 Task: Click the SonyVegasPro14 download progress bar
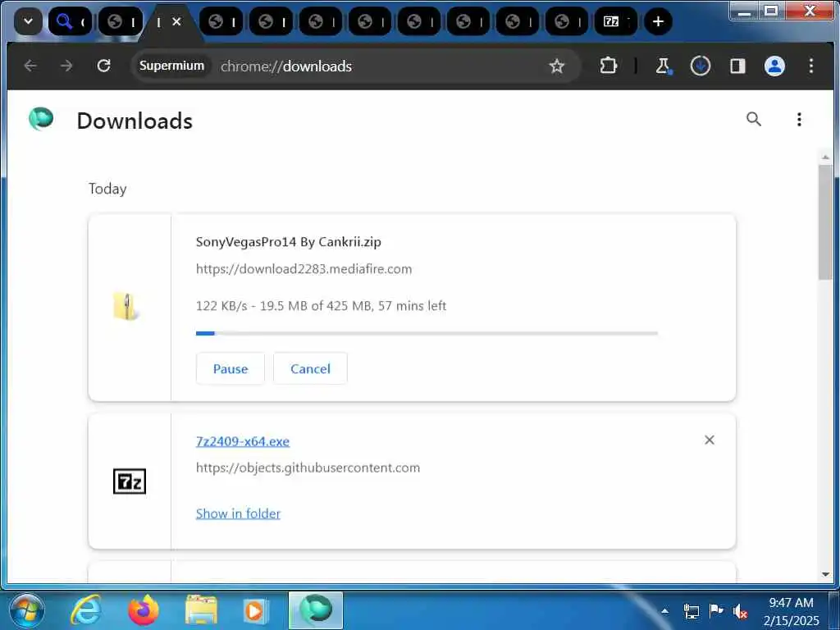click(x=427, y=333)
